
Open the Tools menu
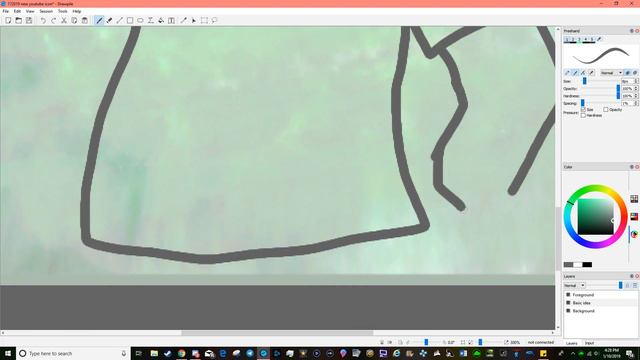tap(62, 11)
